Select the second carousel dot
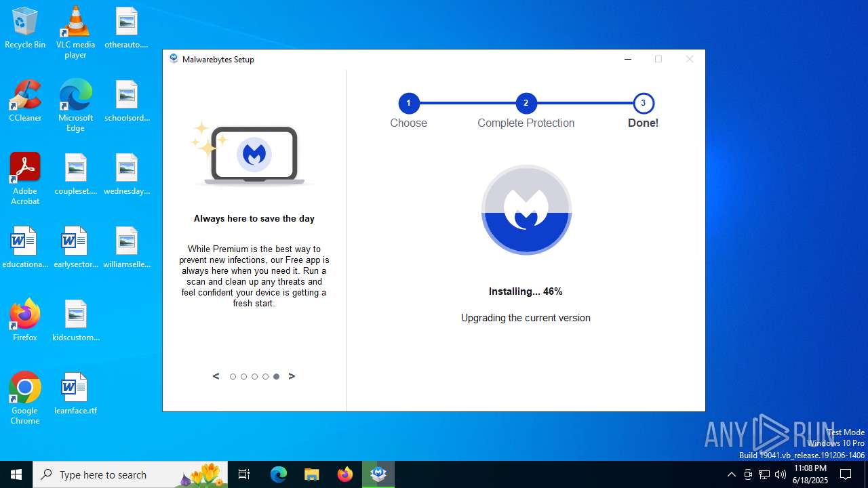This screenshot has height=488, width=868. pyautogui.click(x=243, y=377)
